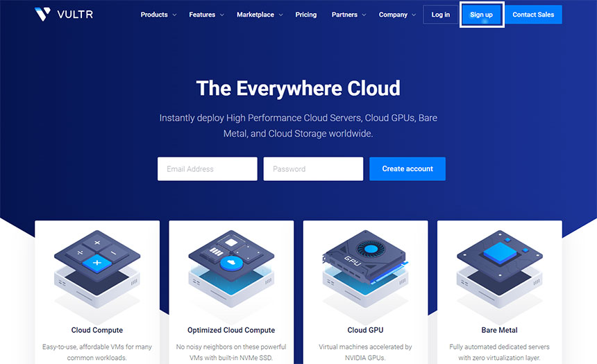Click the Vultr logo icon
The height and width of the screenshot is (364, 597).
click(x=43, y=15)
